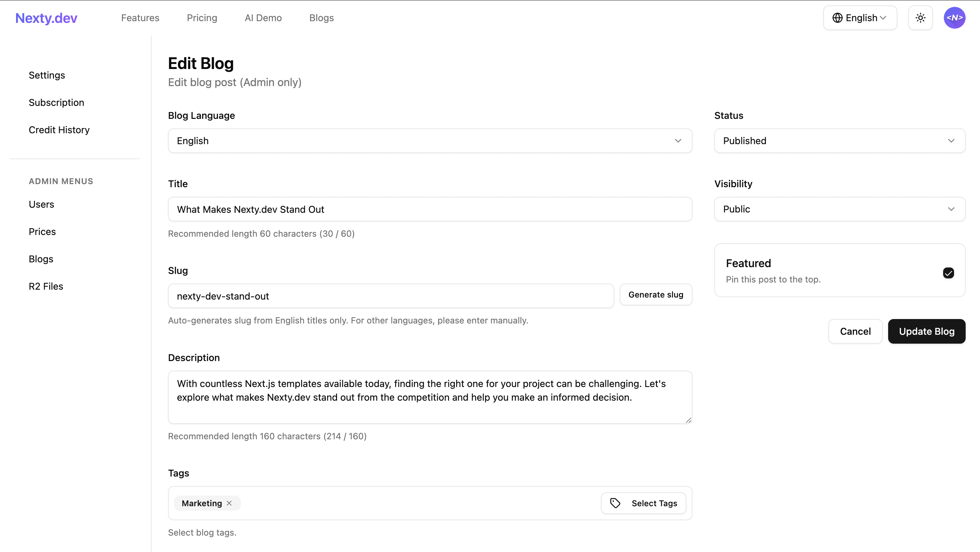980x552 pixels.
Task: Click the 'Pin this post to the top.' text
Action: (x=773, y=279)
